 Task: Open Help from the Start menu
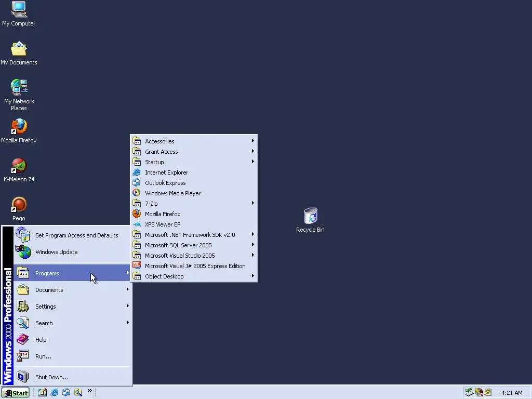[x=72, y=340]
